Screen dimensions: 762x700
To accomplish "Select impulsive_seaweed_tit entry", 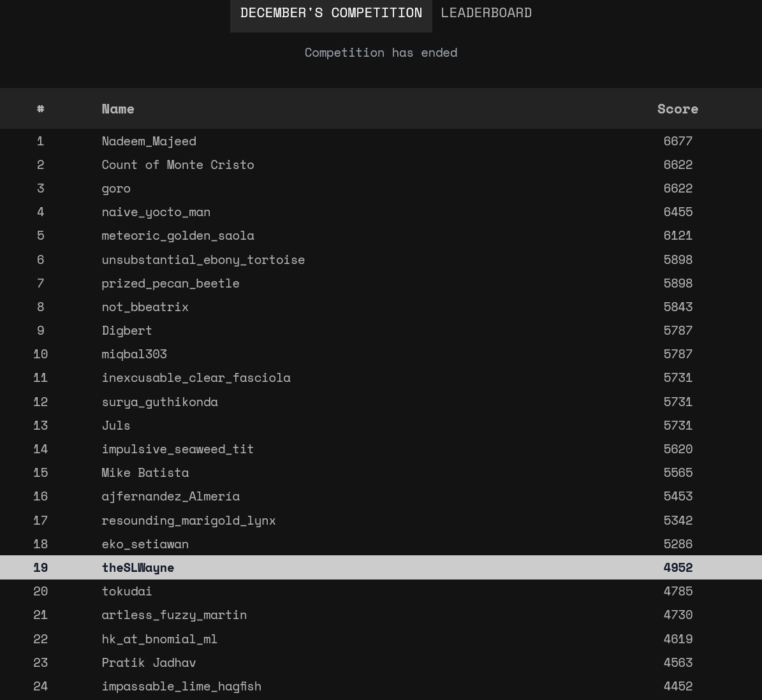I will coord(178,449).
